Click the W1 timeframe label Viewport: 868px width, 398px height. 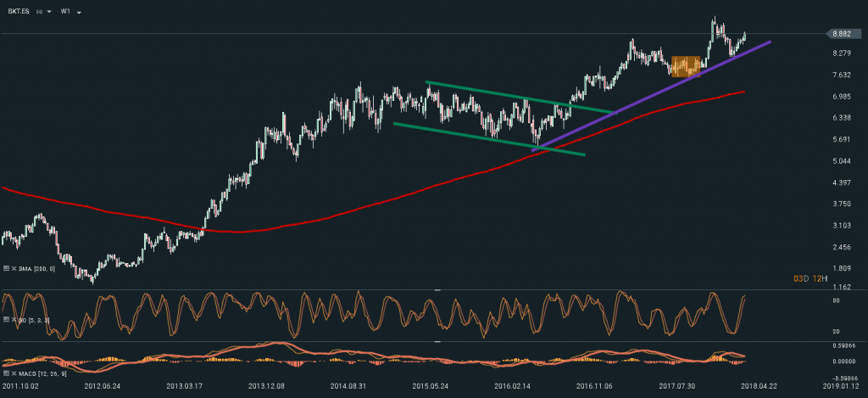point(65,13)
